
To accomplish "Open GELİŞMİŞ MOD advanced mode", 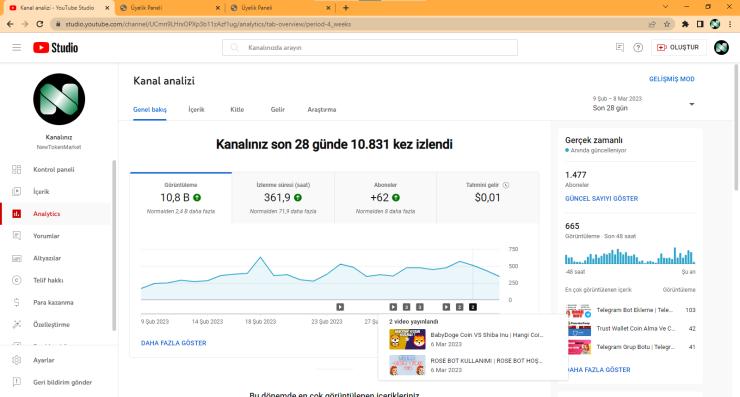I will (x=672, y=79).
